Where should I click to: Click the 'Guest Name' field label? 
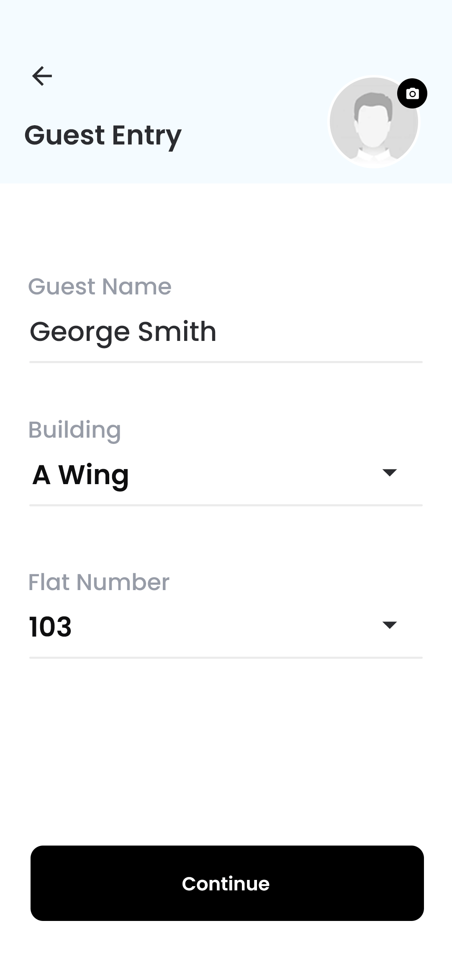pos(100,287)
